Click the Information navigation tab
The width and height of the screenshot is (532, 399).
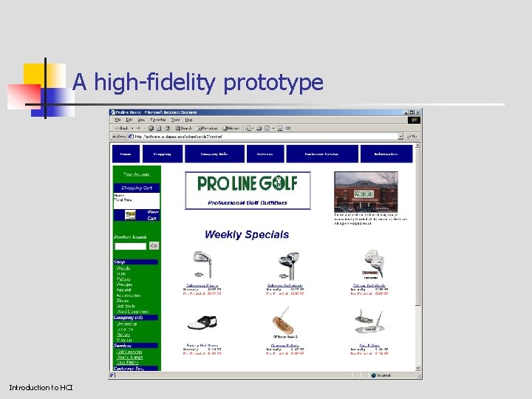(x=386, y=154)
